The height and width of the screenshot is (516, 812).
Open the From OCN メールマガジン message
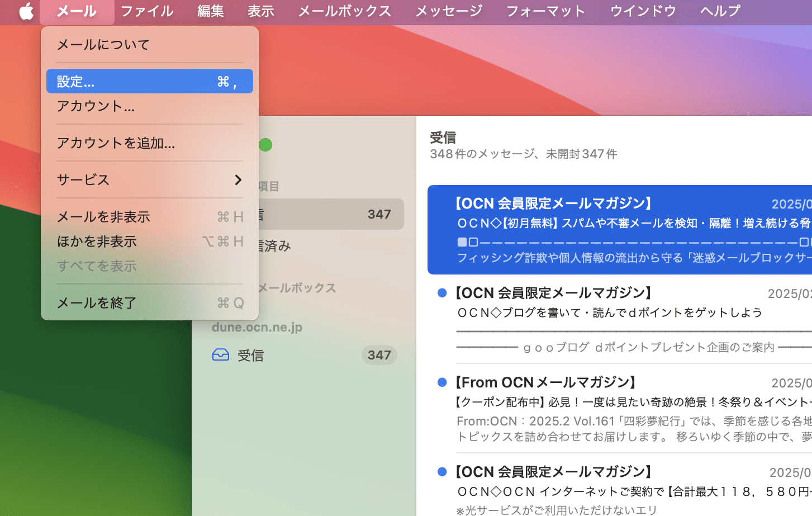(x=620, y=409)
